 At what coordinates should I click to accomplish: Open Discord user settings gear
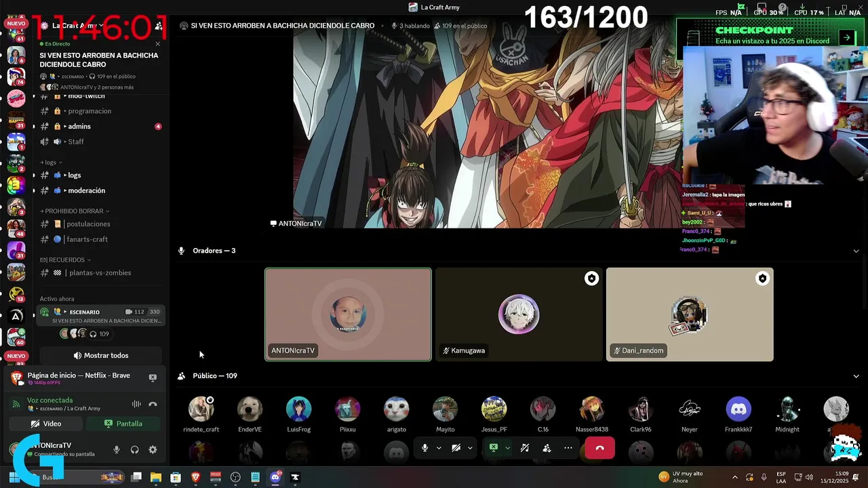(153, 449)
